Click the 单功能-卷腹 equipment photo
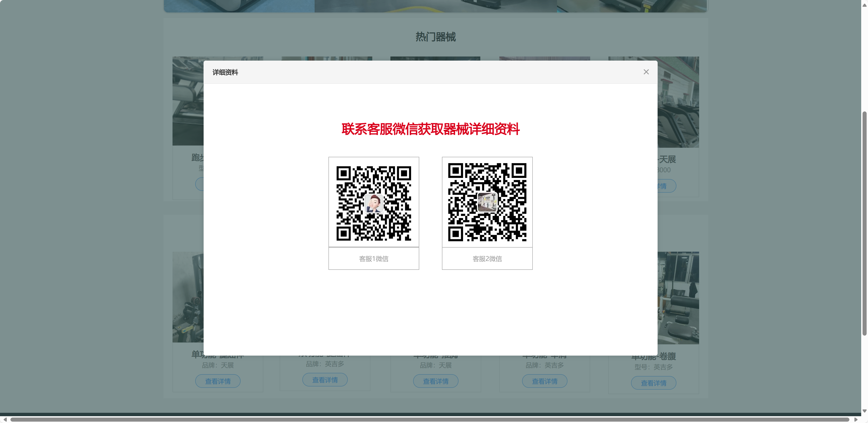Screen dimensions: 868x423 [678, 298]
